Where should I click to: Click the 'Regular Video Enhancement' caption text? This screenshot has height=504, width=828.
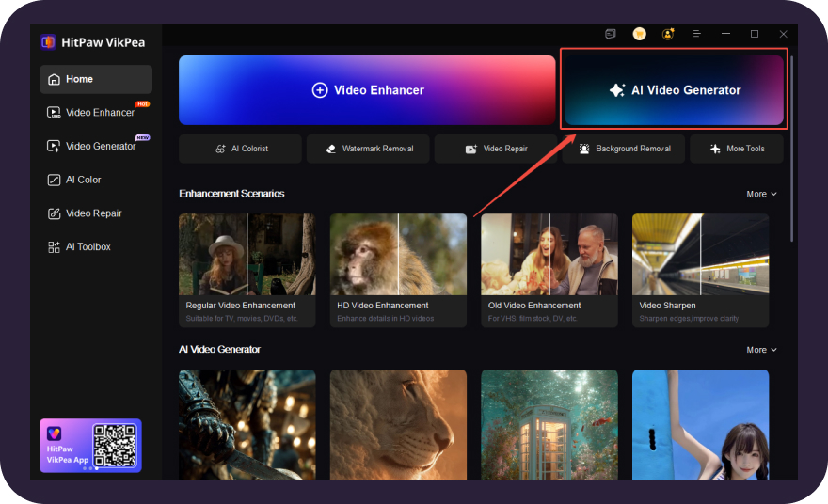coord(240,306)
